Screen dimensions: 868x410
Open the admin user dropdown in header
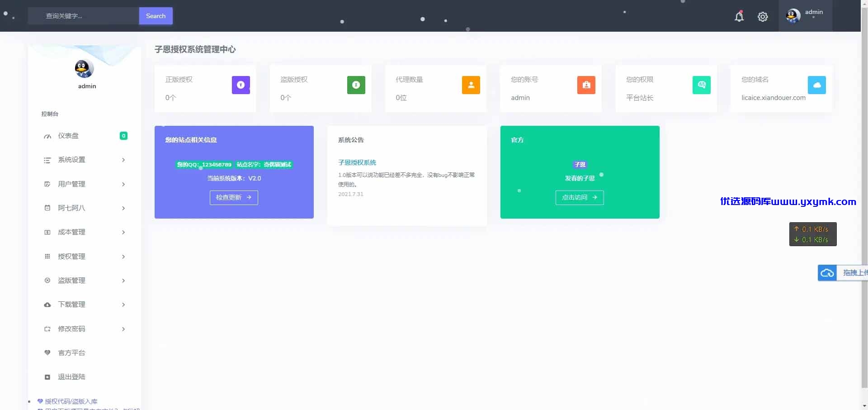pos(805,16)
